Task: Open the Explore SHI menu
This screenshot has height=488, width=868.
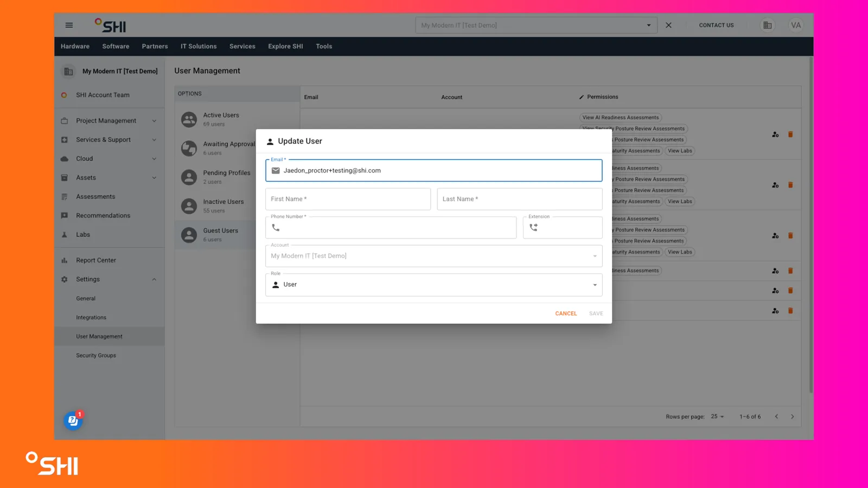Action: [285, 46]
